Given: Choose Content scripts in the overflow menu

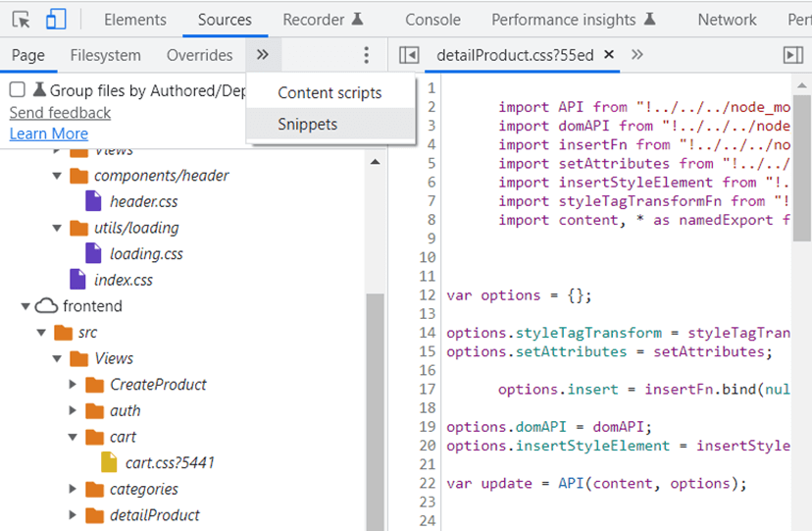Looking at the screenshot, I should click(x=330, y=93).
